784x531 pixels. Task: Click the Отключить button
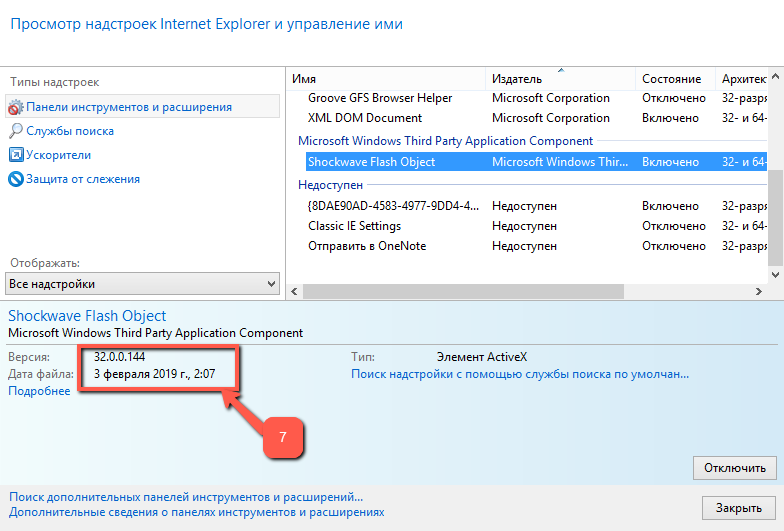click(x=734, y=468)
